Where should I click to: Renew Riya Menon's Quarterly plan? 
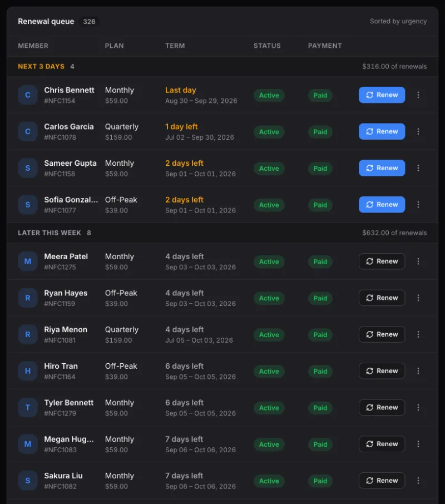pos(382,334)
